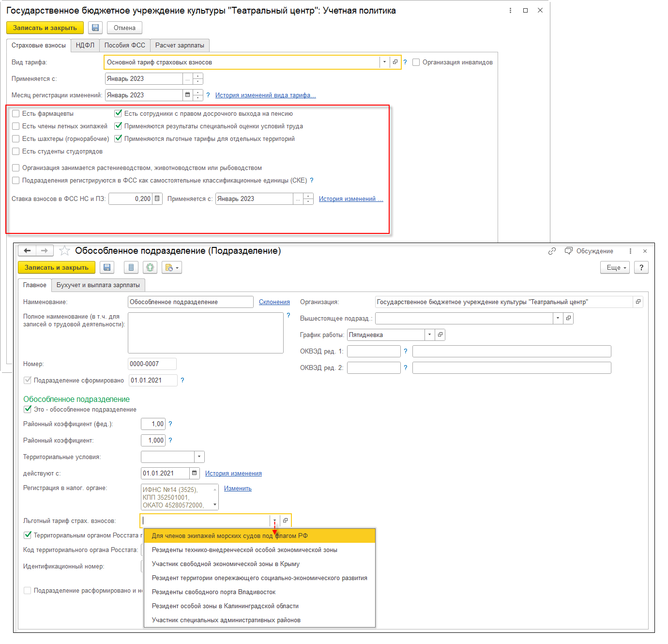Open calendar icon in действуют с field
668x644 pixels.
(195, 473)
